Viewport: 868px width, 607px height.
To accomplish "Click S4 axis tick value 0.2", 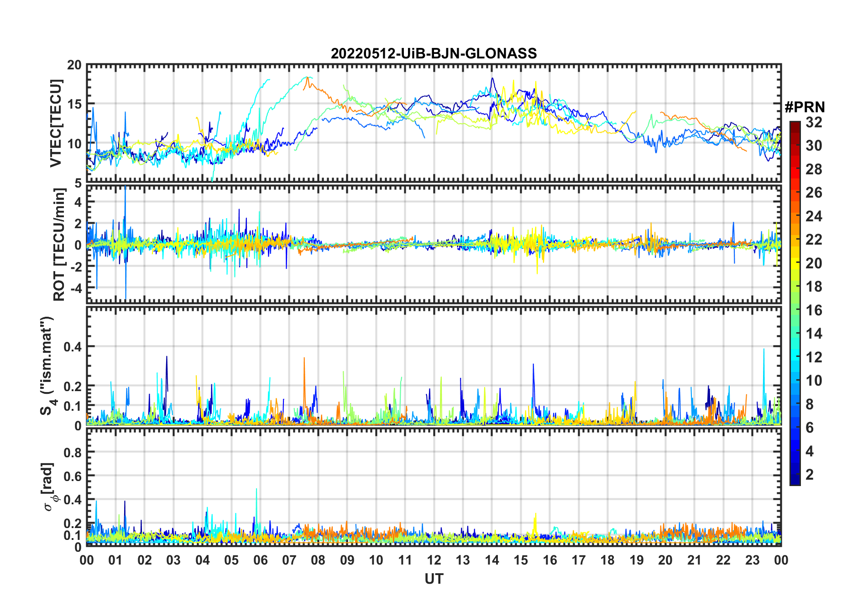I will pyautogui.click(x=73, y=386).
